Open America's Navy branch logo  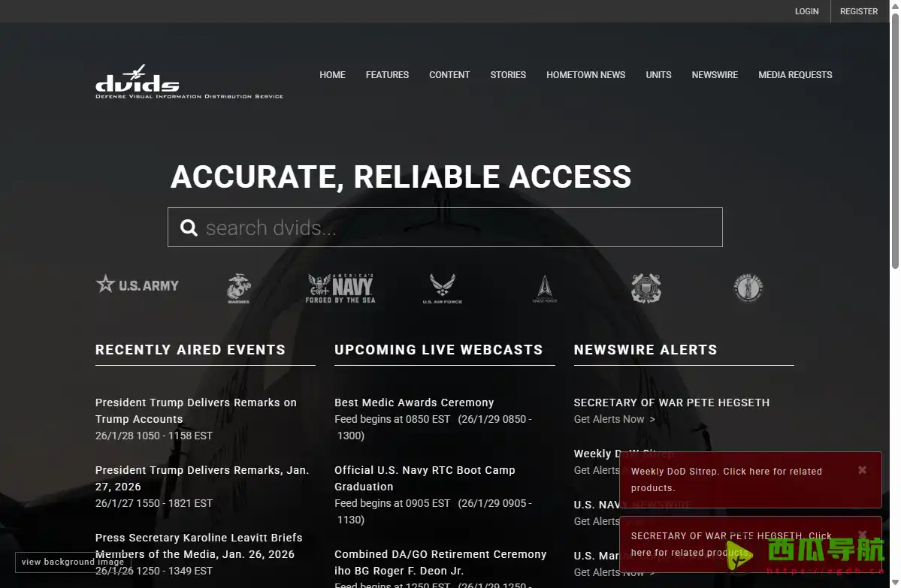point(340,288)
